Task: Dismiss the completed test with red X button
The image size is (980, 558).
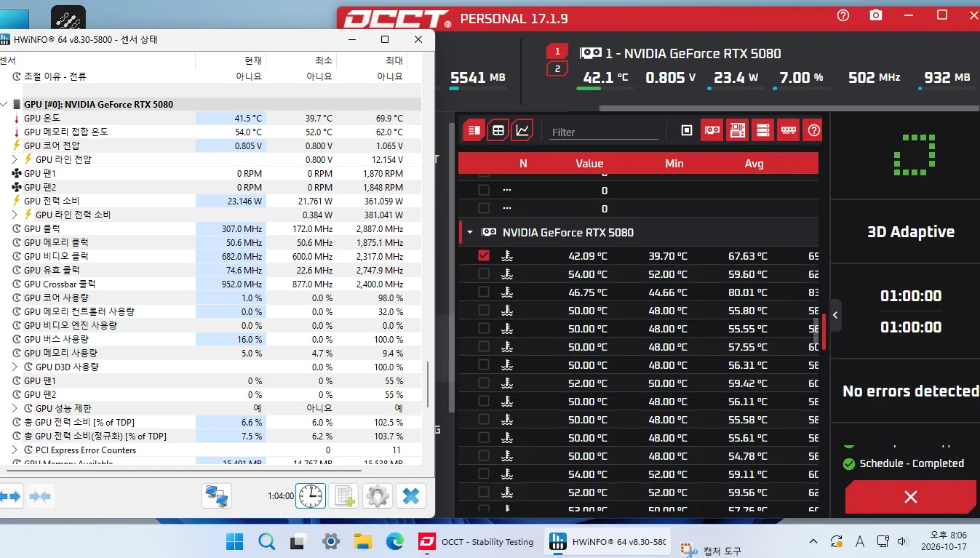Action: click(910, 497)
